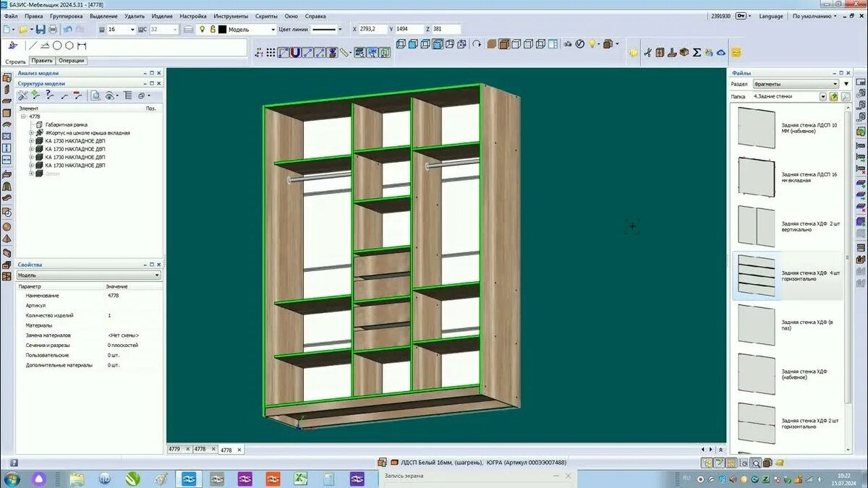Click the pyramid shape icon in left sidebar
The image size is (868, 488).
(7, 239)
